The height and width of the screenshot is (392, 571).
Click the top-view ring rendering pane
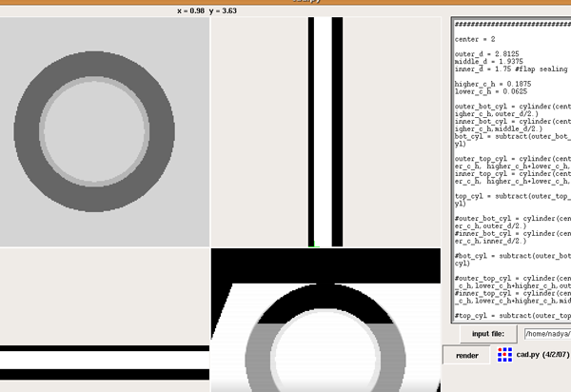(105, 131)
